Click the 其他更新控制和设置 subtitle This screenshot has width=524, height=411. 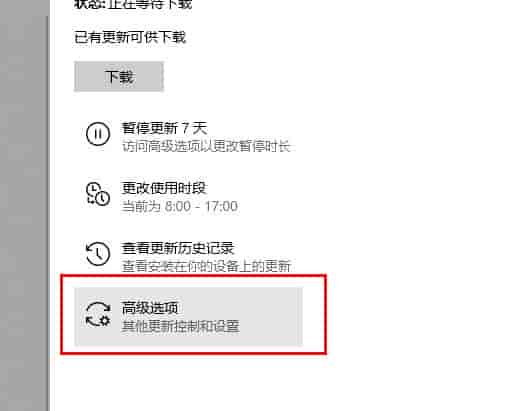[180, 326]
